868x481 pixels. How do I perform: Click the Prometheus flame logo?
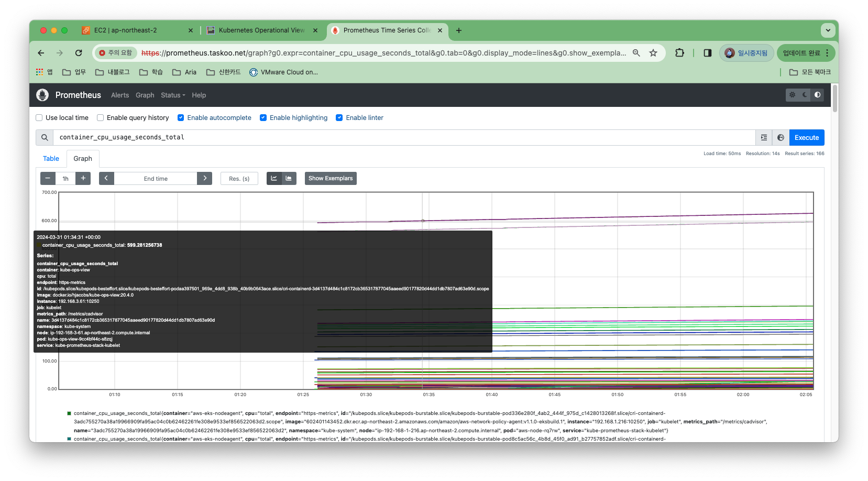(x=42, y=95)
